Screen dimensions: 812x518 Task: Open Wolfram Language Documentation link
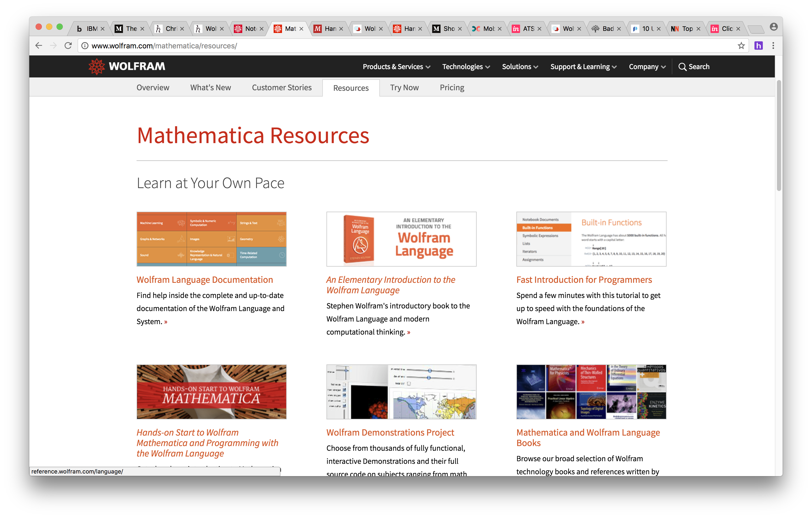coord(205,280)
